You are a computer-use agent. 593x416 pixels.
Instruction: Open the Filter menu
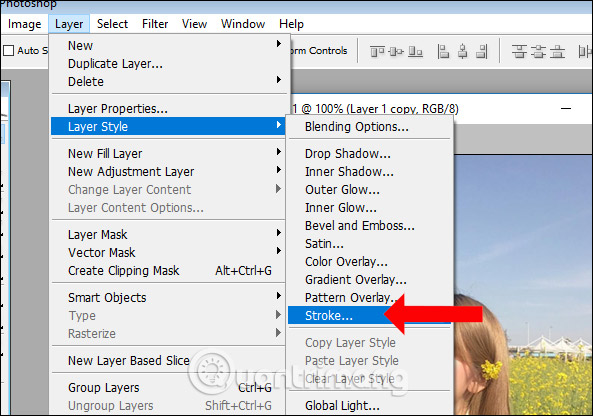(x=155, y=24)
